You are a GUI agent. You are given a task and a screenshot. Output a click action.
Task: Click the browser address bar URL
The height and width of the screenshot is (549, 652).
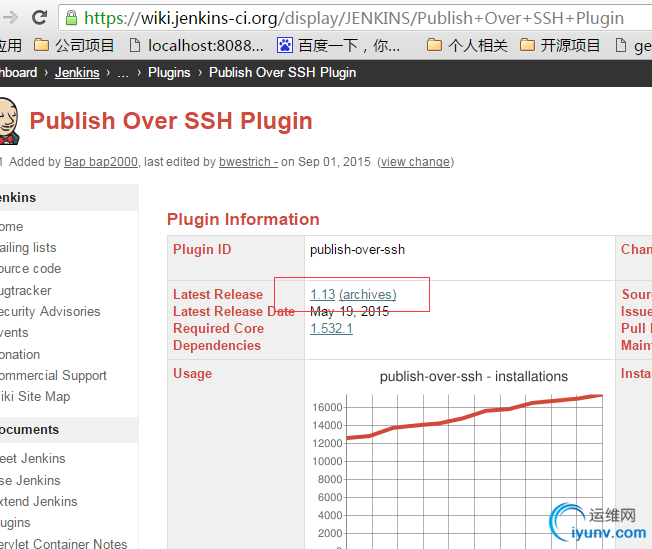click(354, 18)
